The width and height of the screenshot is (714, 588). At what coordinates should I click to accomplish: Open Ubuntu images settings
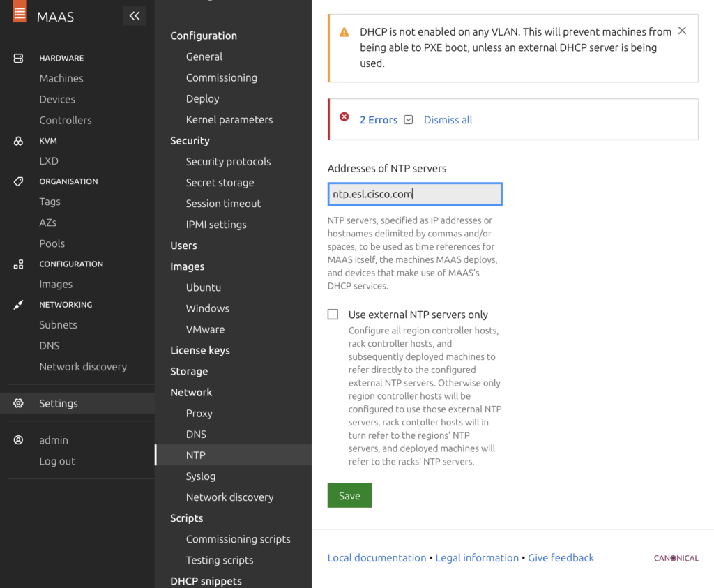[x=204, y=287]
